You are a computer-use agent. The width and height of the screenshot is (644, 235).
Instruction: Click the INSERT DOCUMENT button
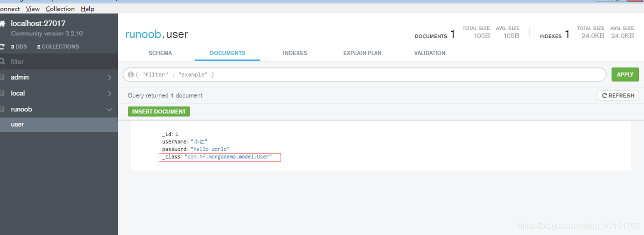point(159,111)
